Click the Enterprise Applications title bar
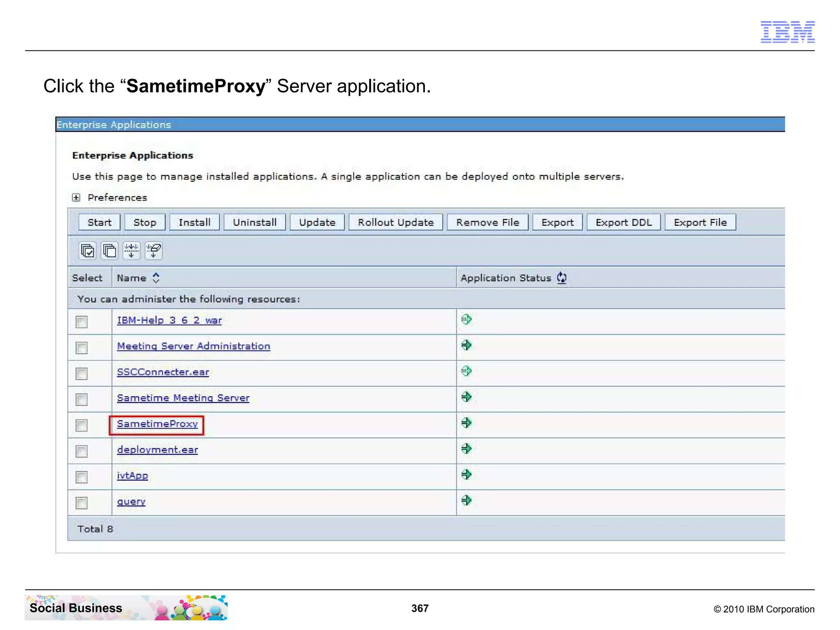This screenshot has width=840, height=630. coord(420,124)
